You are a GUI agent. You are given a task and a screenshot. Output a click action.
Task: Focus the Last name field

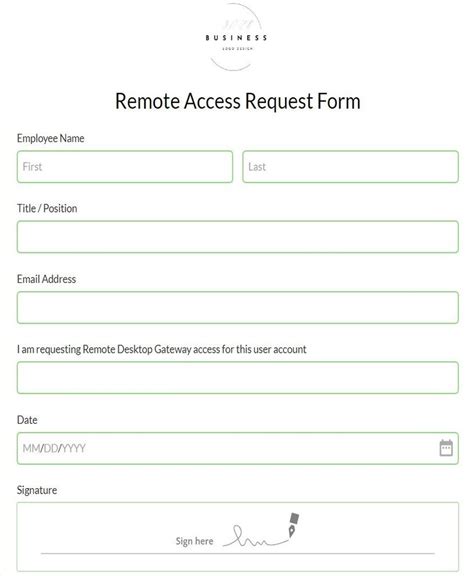pos(350,166)
